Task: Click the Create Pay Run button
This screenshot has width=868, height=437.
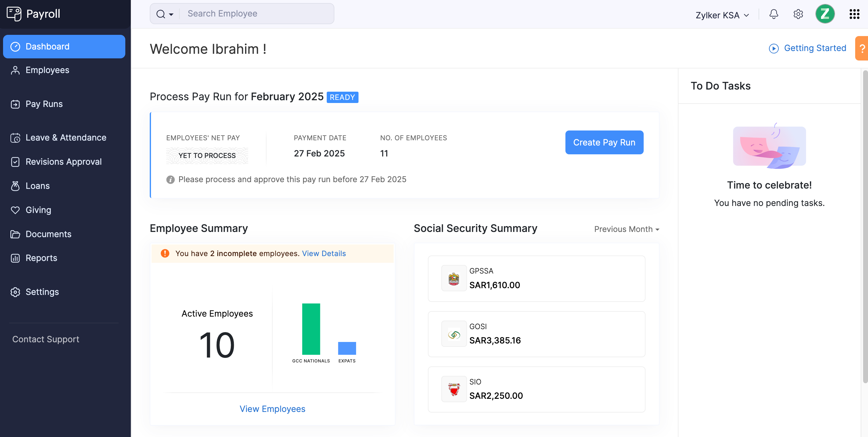Action: [605, 142]
